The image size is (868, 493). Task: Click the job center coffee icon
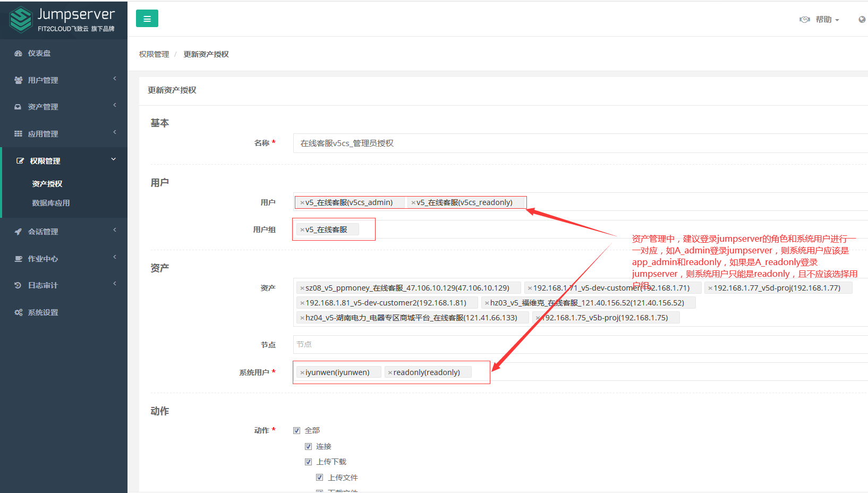point(18,259)
